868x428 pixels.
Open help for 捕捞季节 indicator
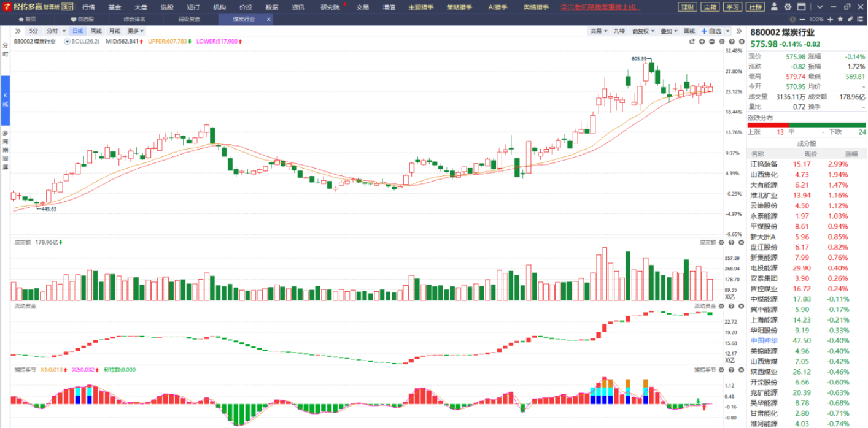(730, 370)
